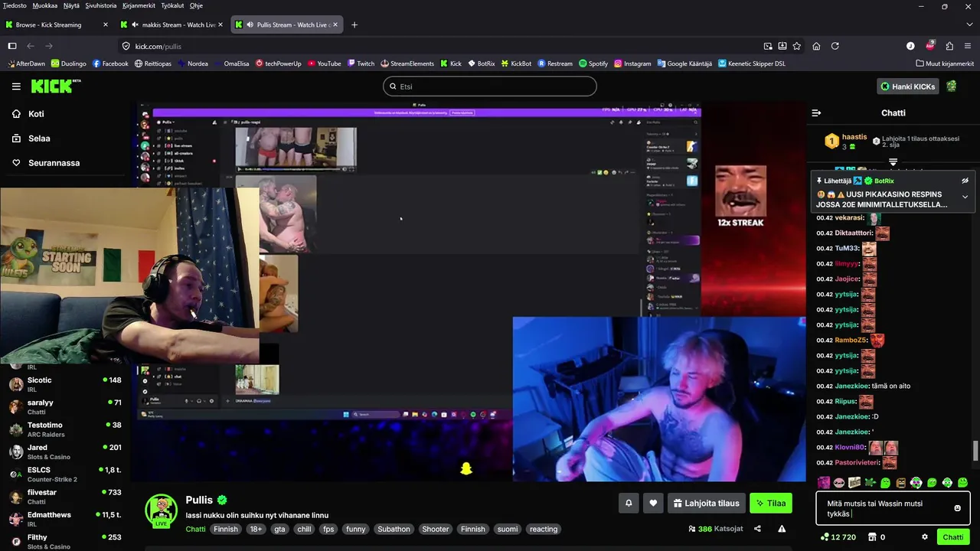Viewport: 980px width, 551px height.
Task: Click the green Tilaa subscribe button
Action: [x=770, y=503]
